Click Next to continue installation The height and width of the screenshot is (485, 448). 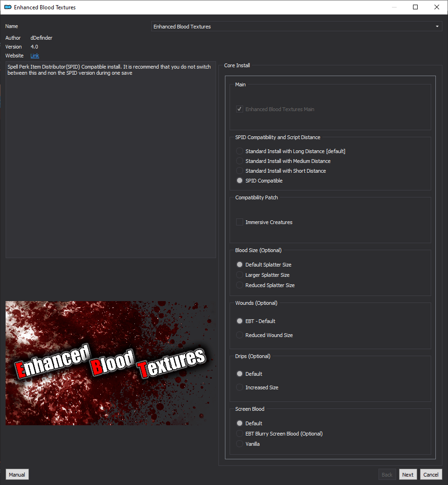coord(407,474)
